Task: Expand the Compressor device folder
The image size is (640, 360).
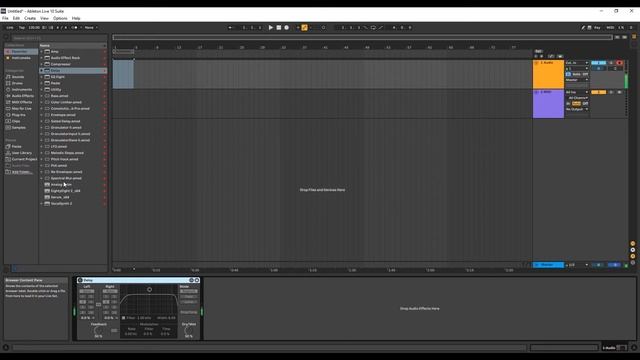Action: click(42, 64)
